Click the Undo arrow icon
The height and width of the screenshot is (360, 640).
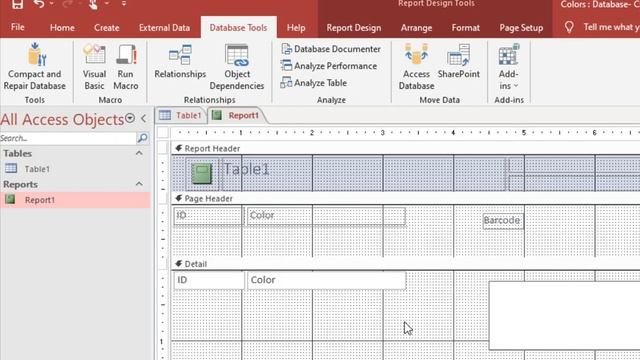pos(39,4)
